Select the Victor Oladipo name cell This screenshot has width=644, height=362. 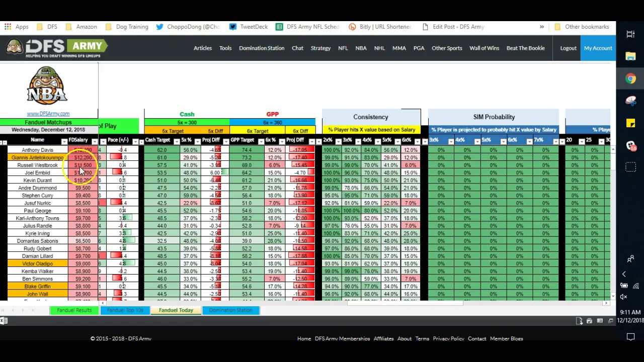37,263
